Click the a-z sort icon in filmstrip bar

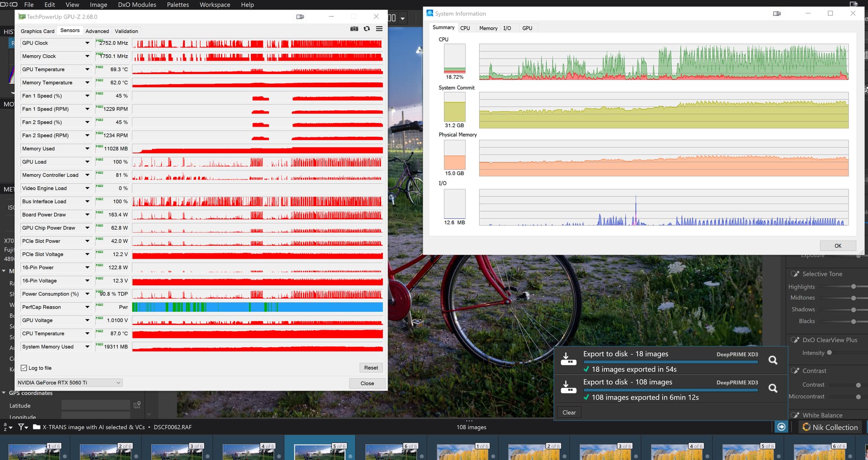[6, 427]
